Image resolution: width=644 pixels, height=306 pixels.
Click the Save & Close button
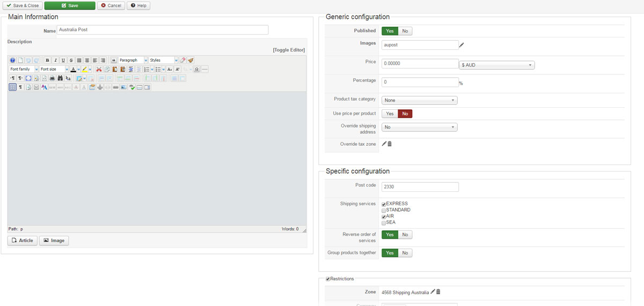click(x=22, y=5)
